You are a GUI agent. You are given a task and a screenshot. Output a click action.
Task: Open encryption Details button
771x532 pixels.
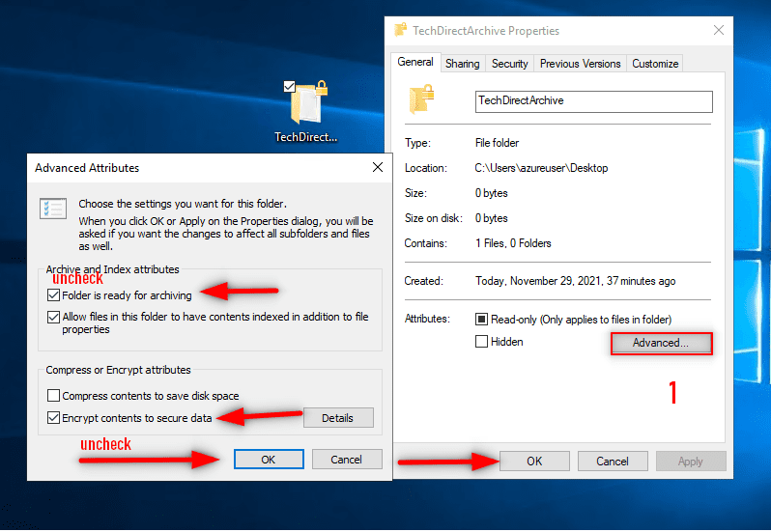pos(337,418)
